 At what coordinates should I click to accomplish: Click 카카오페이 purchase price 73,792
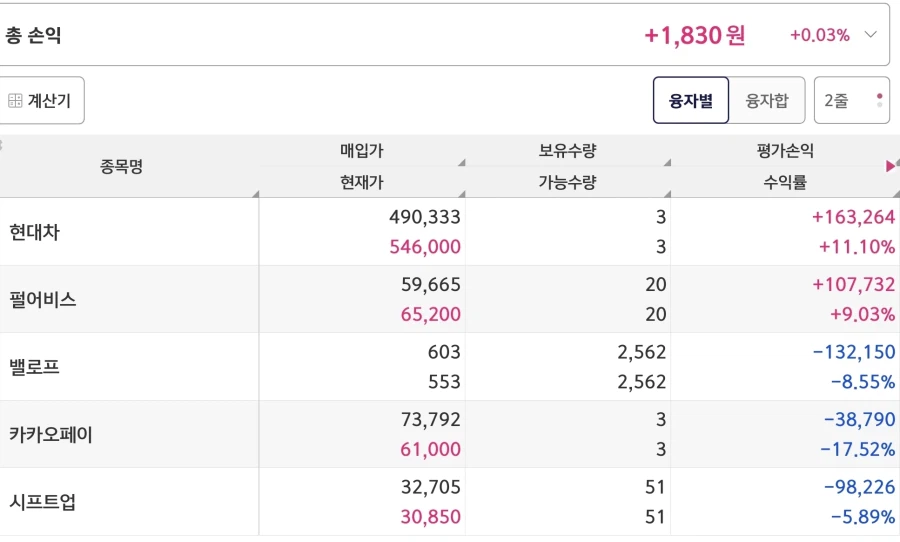430,419
